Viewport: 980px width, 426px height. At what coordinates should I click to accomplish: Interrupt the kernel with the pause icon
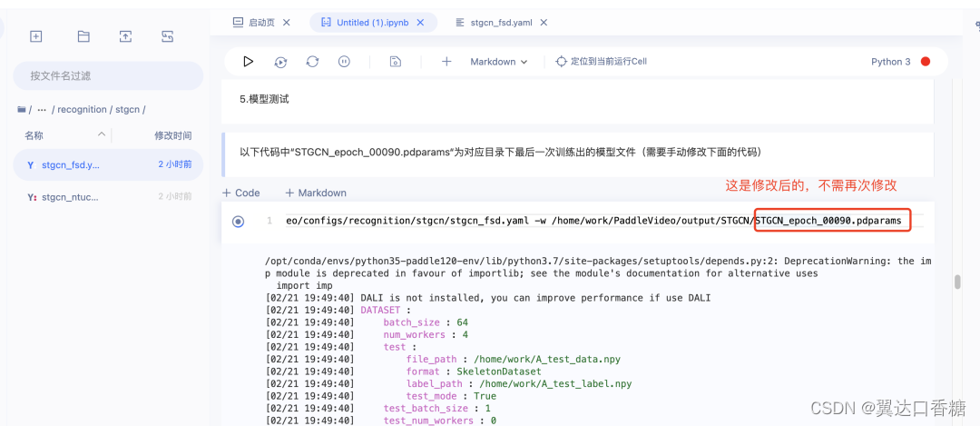(344, 61)
